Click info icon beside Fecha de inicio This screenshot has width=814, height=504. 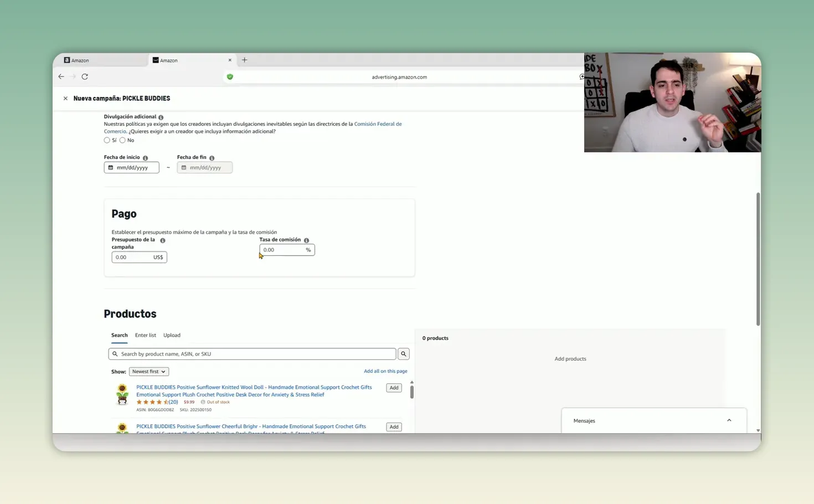click(x=145, y=158)
